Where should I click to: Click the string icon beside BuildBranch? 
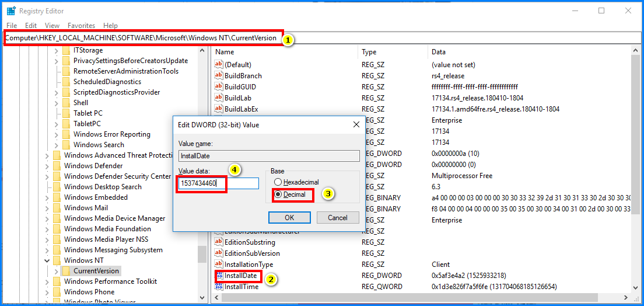(219, 76)
